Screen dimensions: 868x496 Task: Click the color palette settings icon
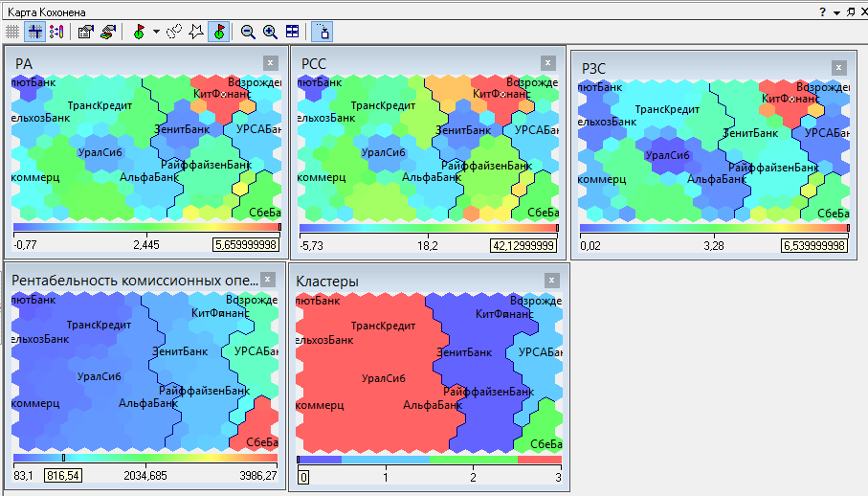(108, 33)
